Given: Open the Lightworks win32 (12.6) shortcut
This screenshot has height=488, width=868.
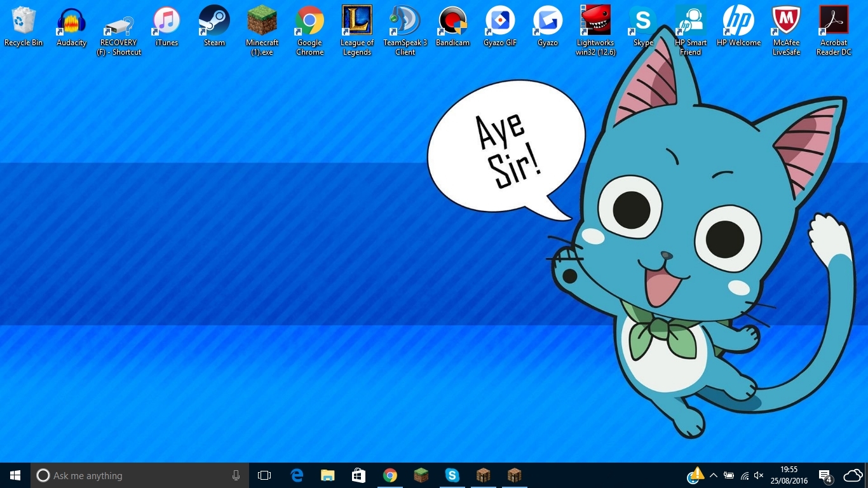Looking at the screenshot, I should (x=595, y=32).
